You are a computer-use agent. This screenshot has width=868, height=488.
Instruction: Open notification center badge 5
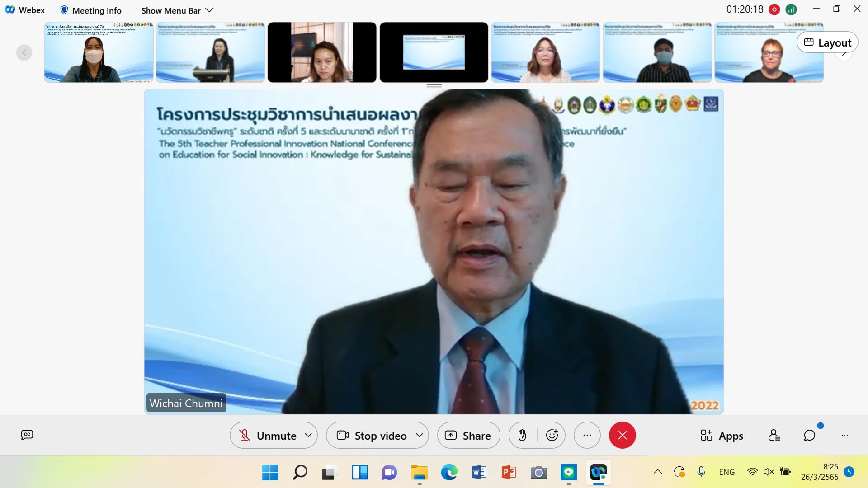(x=849, y=472)
